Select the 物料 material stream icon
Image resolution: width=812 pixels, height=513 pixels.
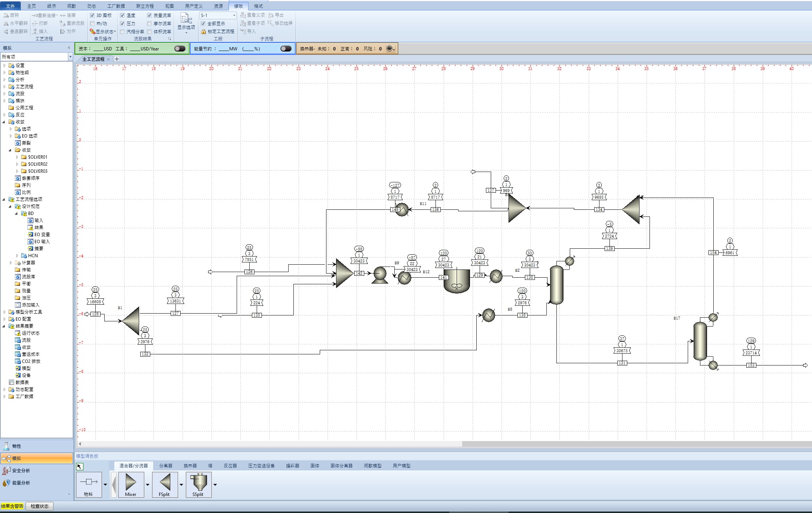coord(89,484)
